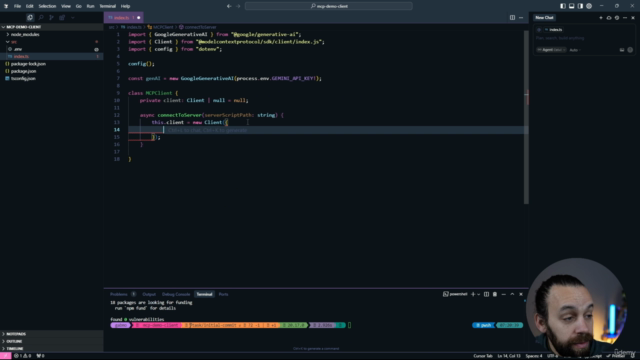This screenshot has height=360, width=640.
Task: Add a new terminal with plus icon
Action: pos(473,294)
